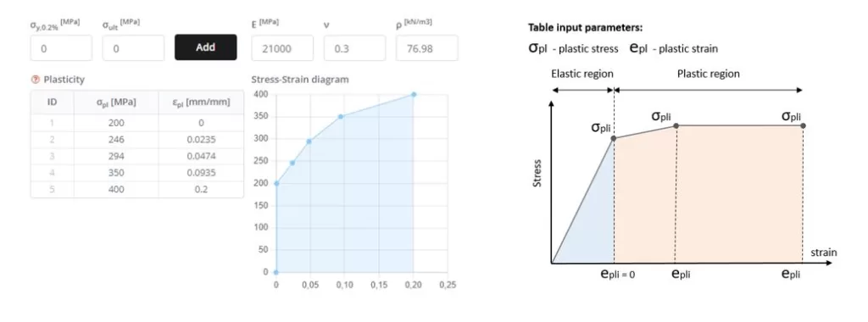Image resolution: width=868 pixels, height=322 pixels.
Task: Click the Plasticity help question-mark icon
Action: tap(36, 80)
